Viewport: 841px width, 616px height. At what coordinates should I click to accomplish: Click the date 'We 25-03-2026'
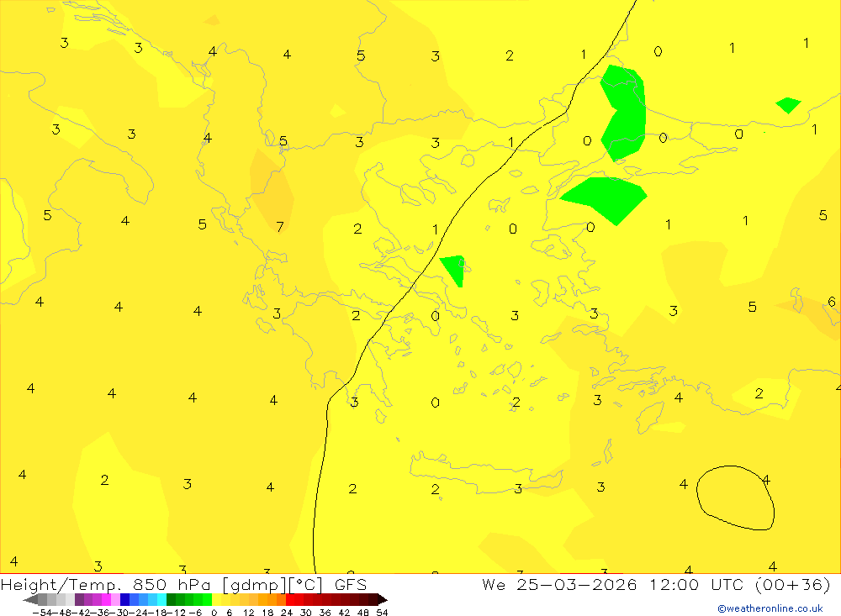(x=559, y=584)
